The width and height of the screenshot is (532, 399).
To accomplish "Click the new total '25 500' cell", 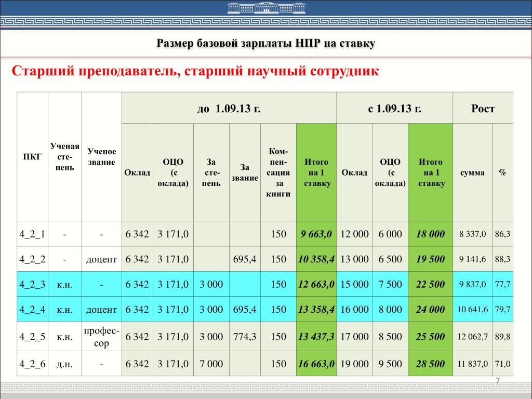I will (430, 337).
